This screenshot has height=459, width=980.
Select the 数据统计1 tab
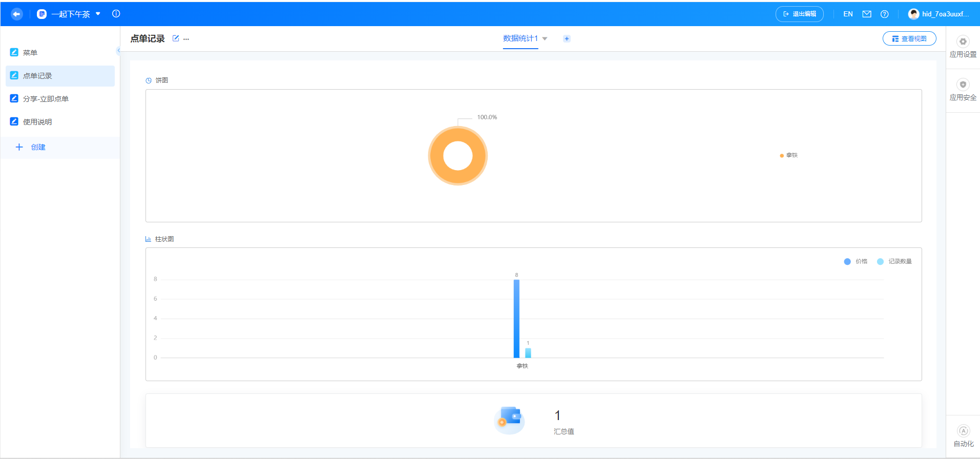pos(520,38)
